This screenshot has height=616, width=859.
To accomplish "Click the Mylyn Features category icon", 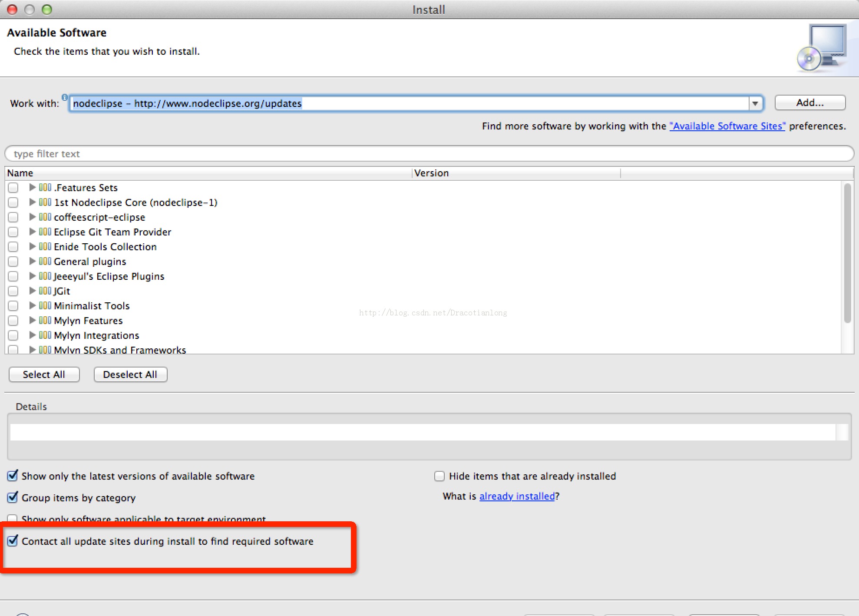I will click(x=45, y=320).
